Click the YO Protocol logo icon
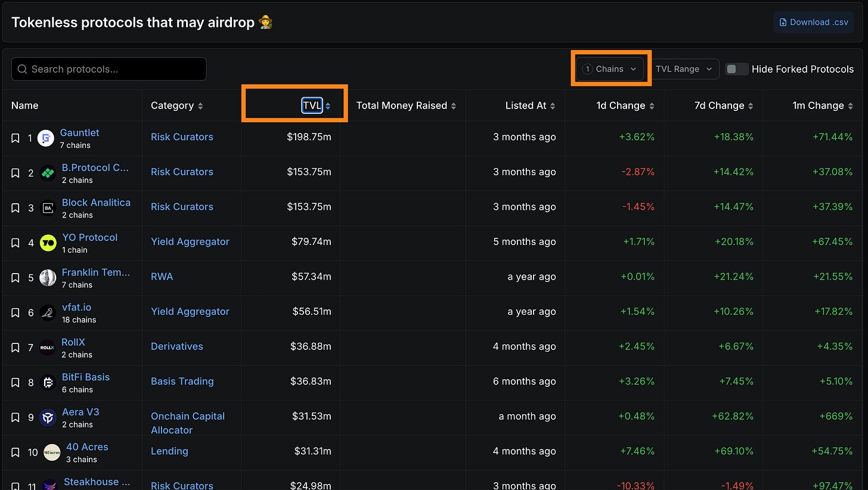This screenshot has height=490, width=868. pos(48,243)
